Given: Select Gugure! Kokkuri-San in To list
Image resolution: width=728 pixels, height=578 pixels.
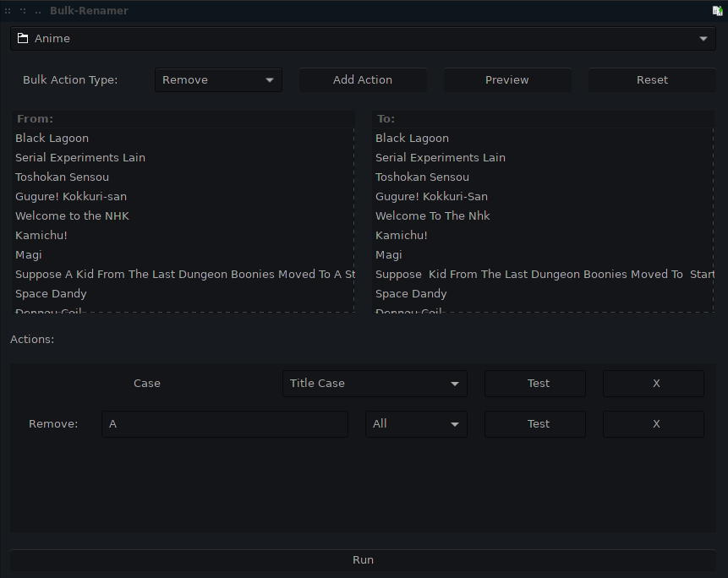Looking at the screenshot, I should (x=544, y=197).
